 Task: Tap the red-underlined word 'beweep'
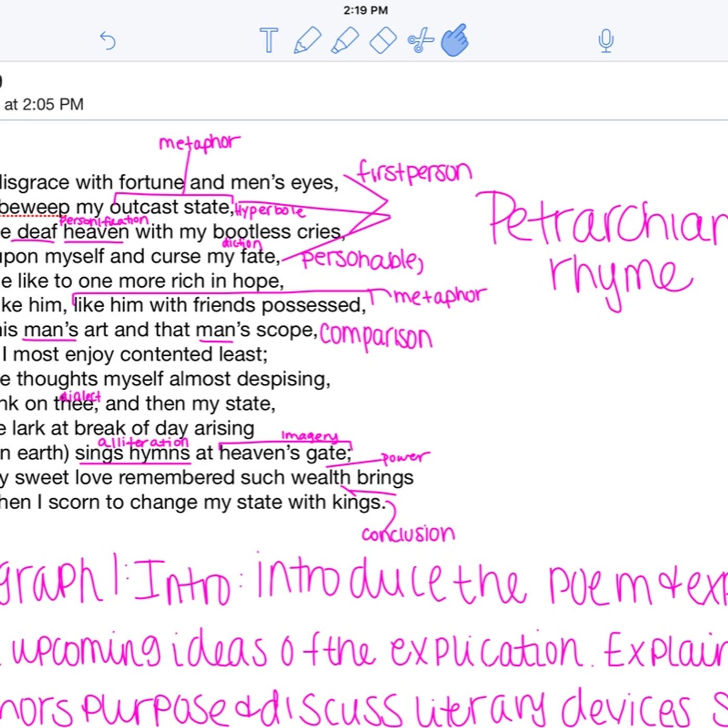[35, 207]
